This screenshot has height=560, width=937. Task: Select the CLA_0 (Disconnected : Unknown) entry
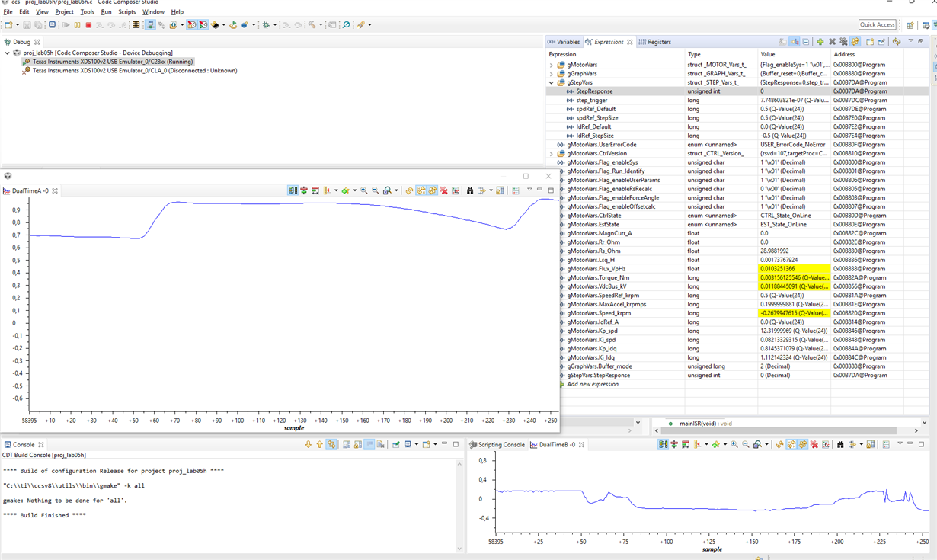pos(134,71)
